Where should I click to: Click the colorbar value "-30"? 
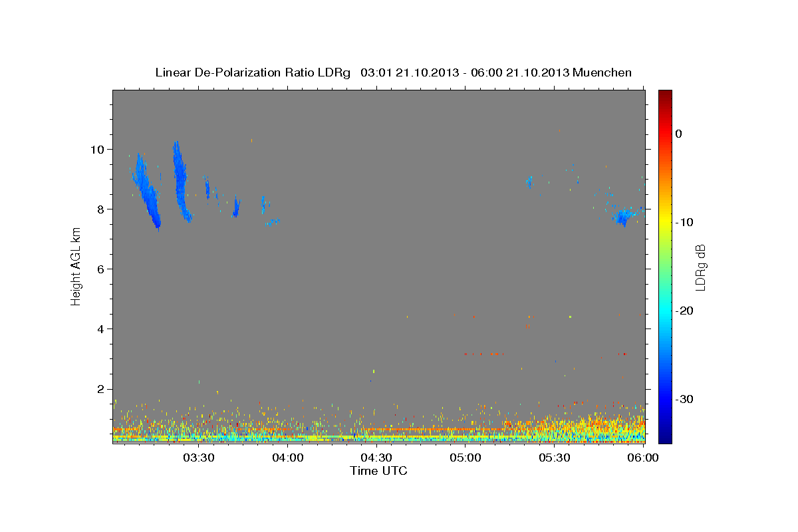click(684, 399)
